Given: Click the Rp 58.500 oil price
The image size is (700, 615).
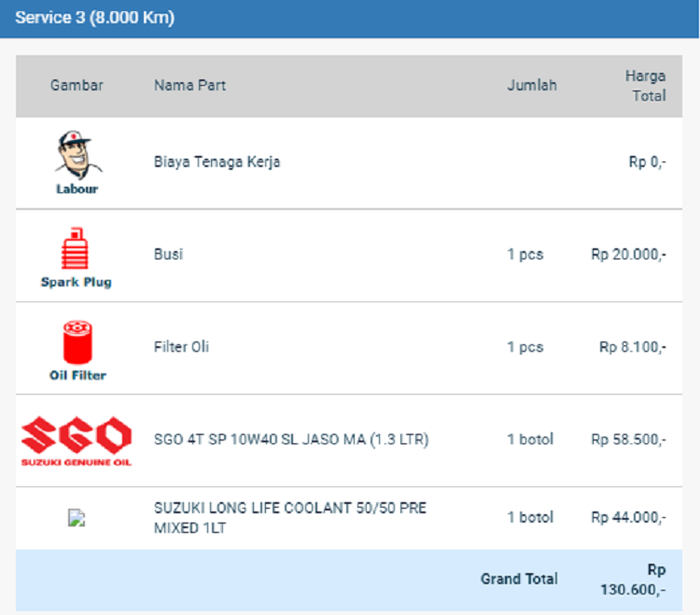Looking at the screenshot, I should (x=628, y=440).
